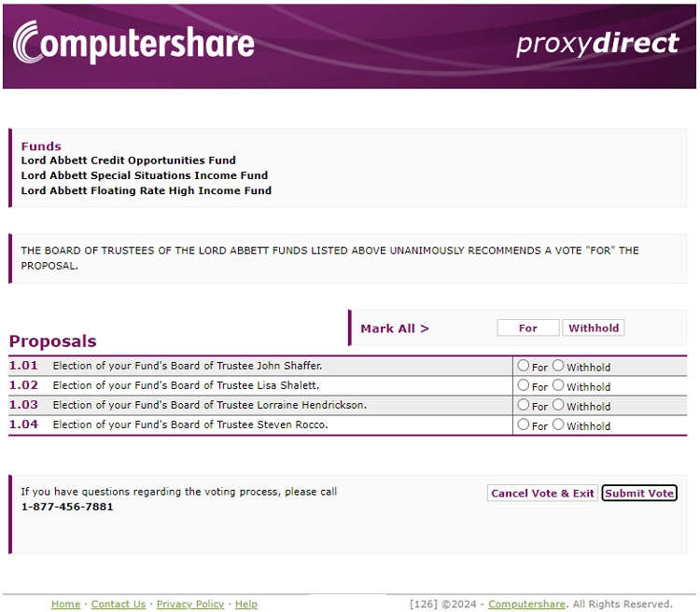Choose For on Lorraine Hendrickson proposal

pos(524,406)
